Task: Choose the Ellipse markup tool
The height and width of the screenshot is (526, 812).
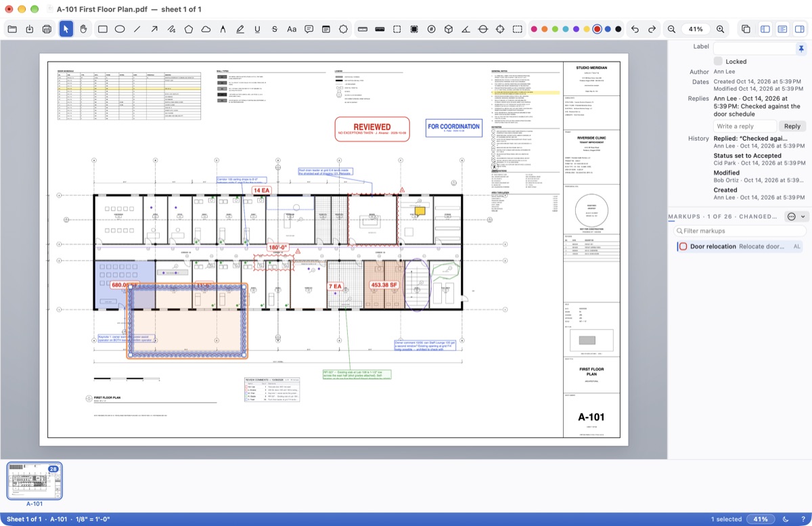Action: (x=120, y=29)
